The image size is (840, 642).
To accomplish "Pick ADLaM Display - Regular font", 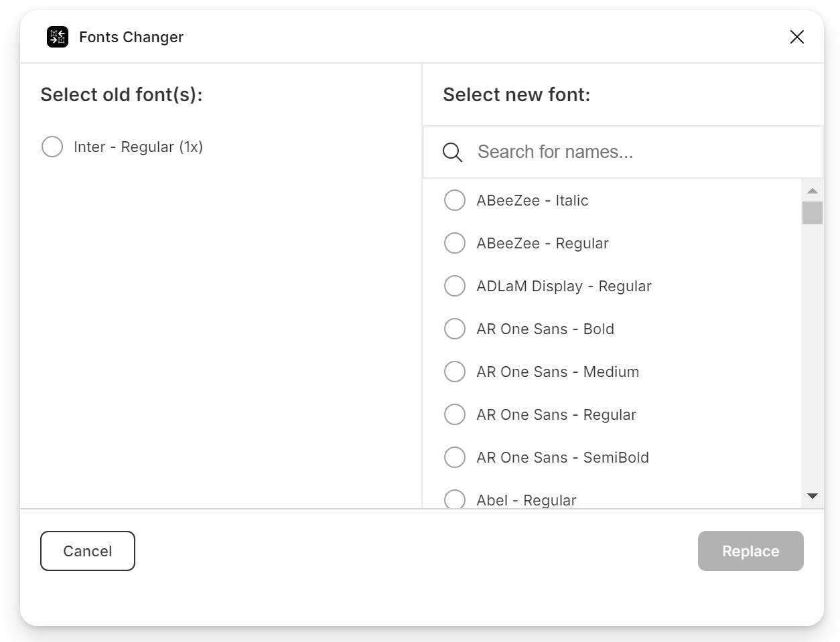I will tap(455, 286).
